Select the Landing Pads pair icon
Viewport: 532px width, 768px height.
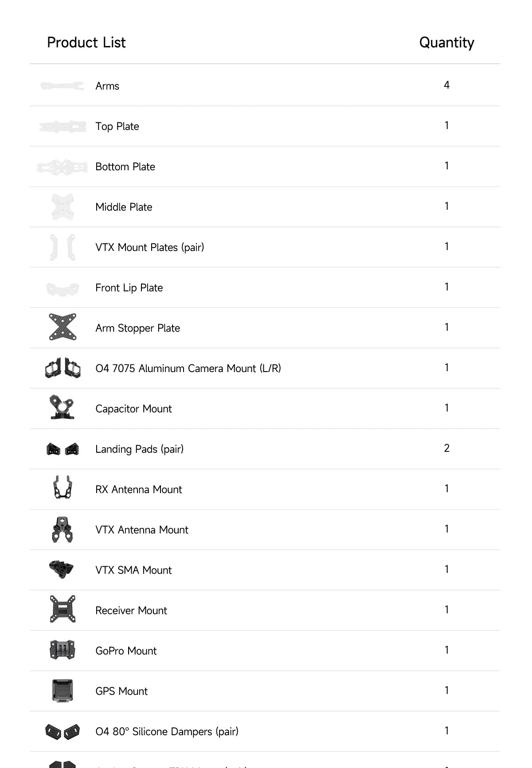click(x=63, y=449)
